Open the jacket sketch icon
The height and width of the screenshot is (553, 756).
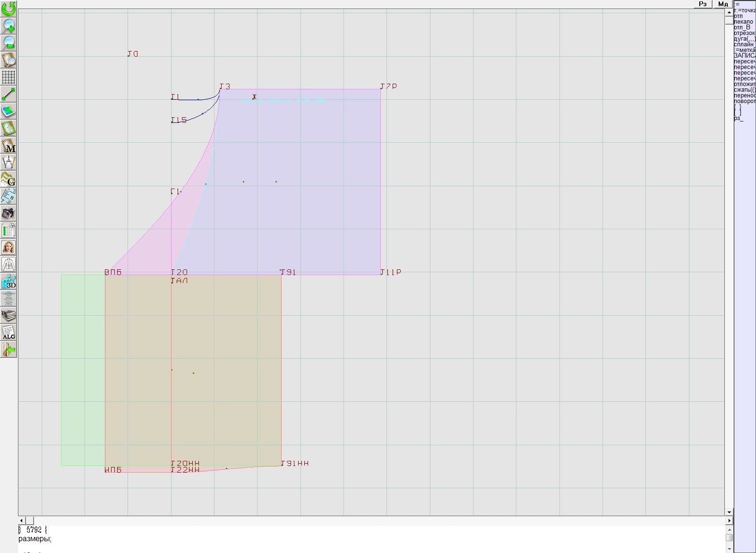[x=9, y=264]
